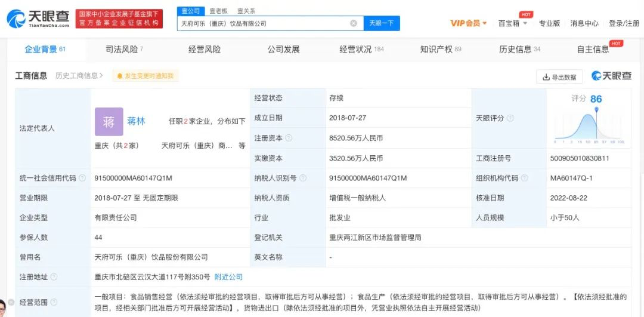Open 专业版 link

(x=549, y=23)
